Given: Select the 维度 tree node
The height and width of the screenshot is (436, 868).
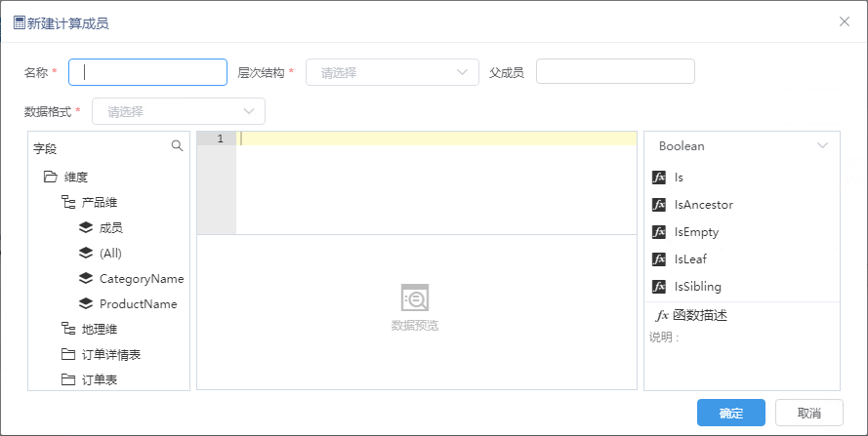Looking at the screenshot, I should coord(76,178).
